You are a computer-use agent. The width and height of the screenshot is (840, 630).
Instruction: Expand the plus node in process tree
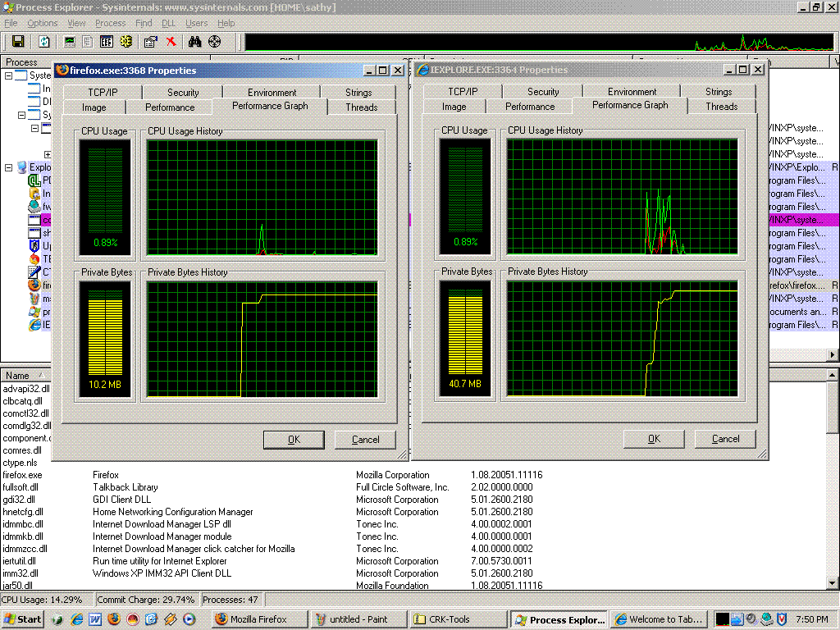(48, 154)
